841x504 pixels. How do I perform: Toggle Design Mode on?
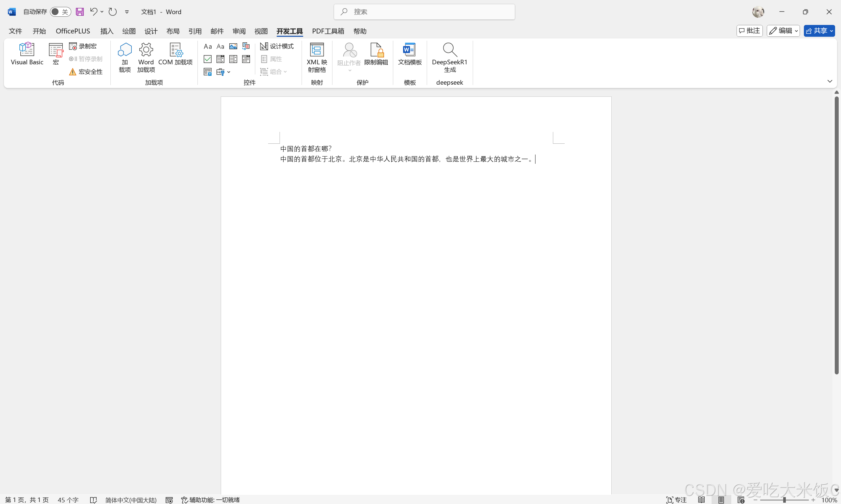(277, 46)
